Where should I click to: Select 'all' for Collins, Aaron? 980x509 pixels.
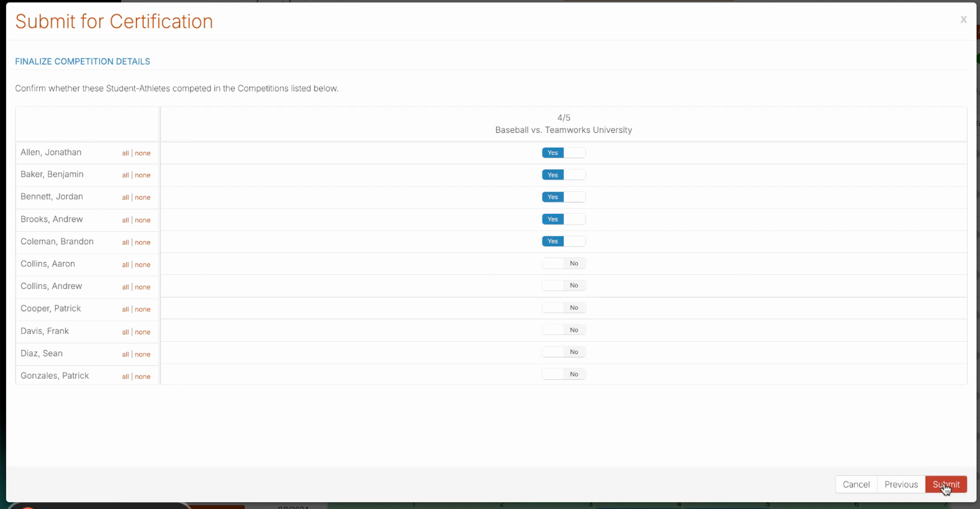click(x=125, y=265)
